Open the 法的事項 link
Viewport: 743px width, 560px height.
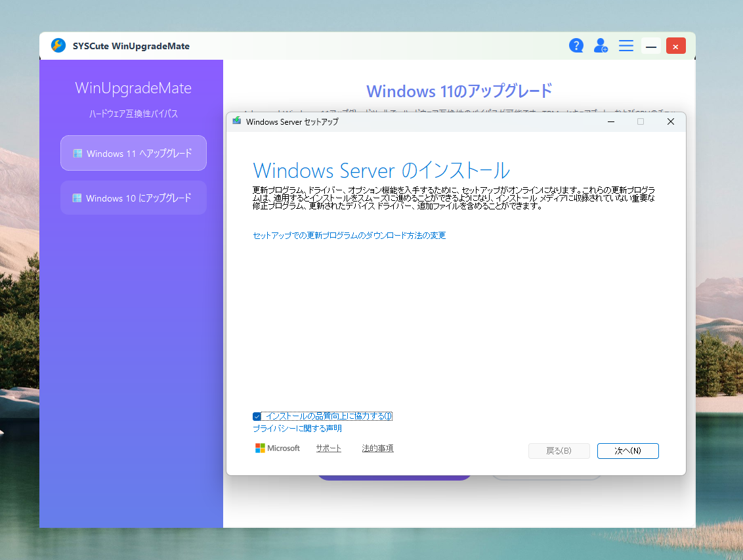tap(377, 448)
